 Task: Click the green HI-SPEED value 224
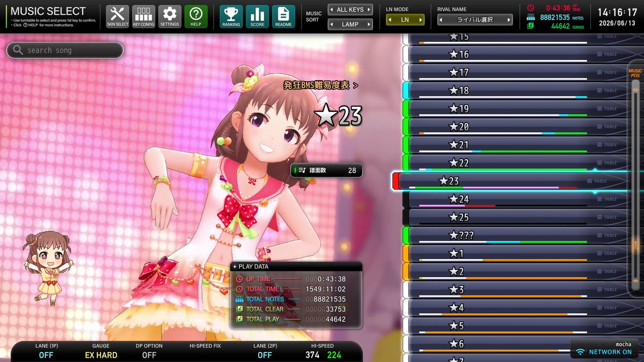coord(334,354)
